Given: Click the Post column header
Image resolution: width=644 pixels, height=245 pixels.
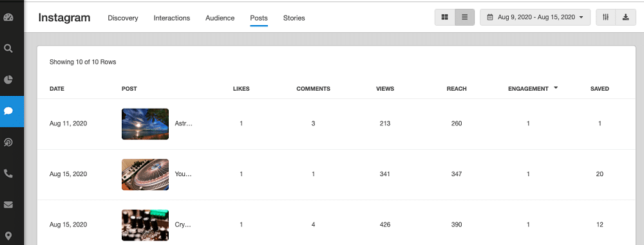Looking at the screenshot, I should (129, 89).
